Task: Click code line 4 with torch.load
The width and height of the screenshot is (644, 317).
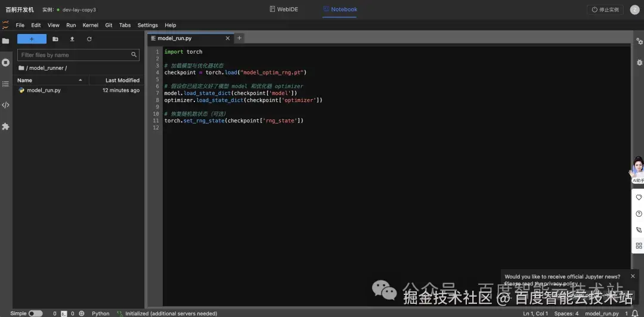Action: pyautogui.click(x=236, y=72)
